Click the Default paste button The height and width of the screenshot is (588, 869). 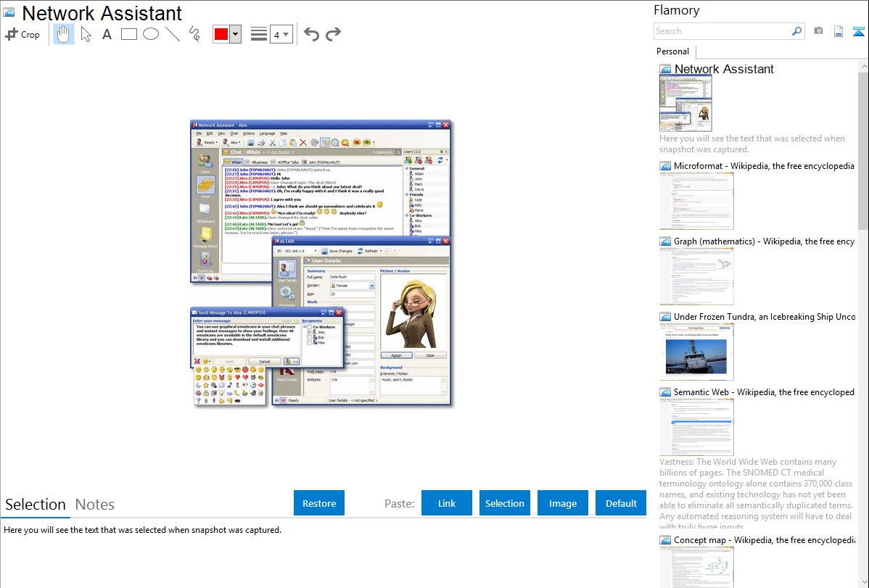point(621,503)
